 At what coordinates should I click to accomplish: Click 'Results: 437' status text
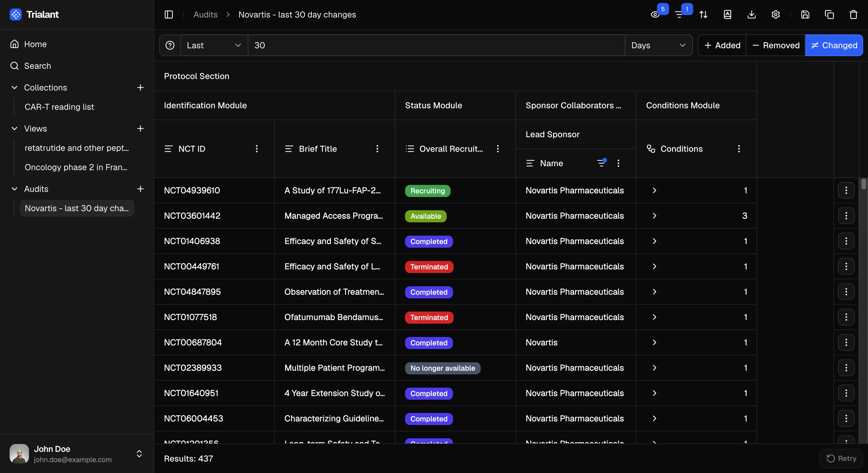pyautogui.click(x=188, y=459)
